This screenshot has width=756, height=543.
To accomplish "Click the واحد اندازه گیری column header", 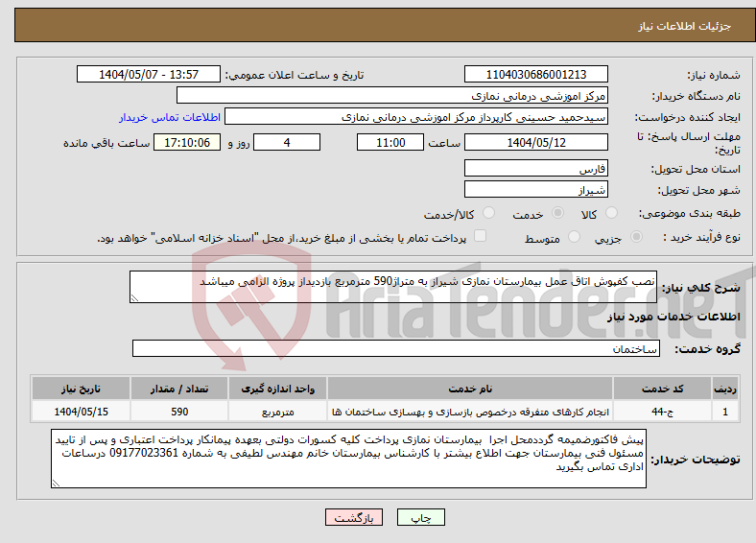I will pos(277,389).
